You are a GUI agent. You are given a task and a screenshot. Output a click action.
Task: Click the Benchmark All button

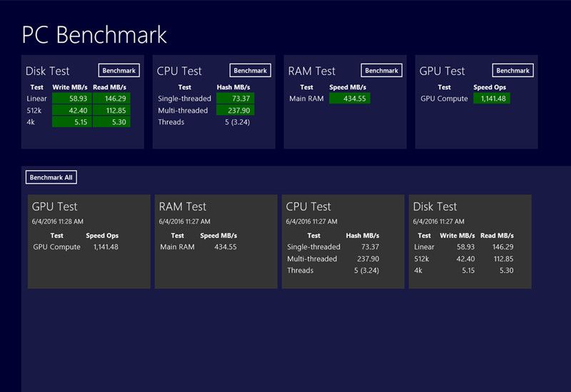pos(51,177)
